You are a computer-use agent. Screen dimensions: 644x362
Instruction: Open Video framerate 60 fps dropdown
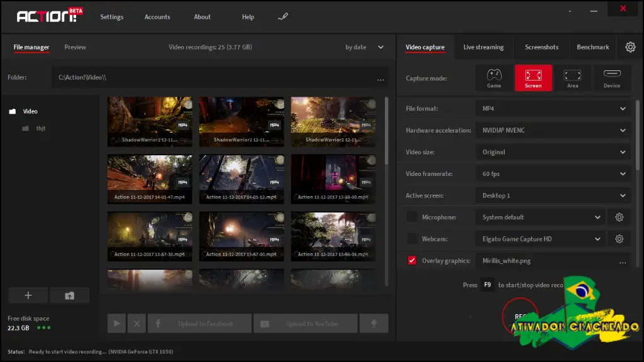pyautogui.click(x=553, y=173)
